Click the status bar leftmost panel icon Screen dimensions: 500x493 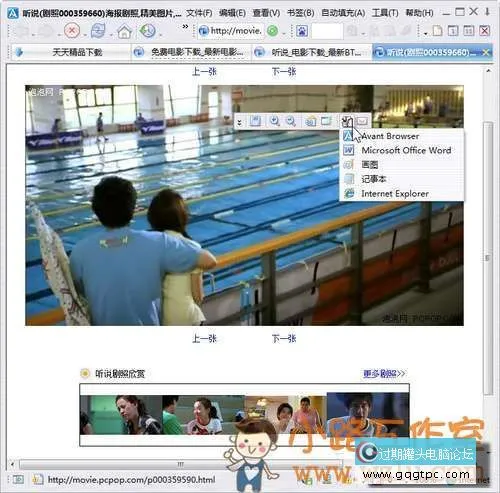[18, 480]
